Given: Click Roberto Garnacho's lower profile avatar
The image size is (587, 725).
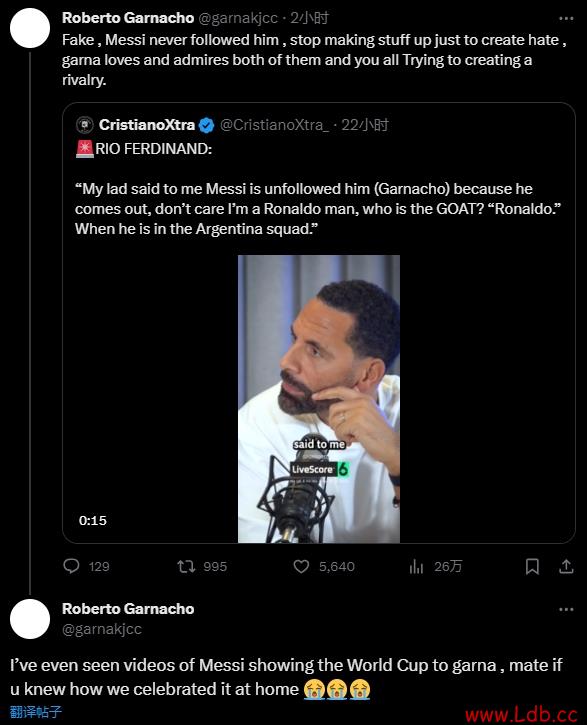Looking at the screenshot, I should 30,619.
